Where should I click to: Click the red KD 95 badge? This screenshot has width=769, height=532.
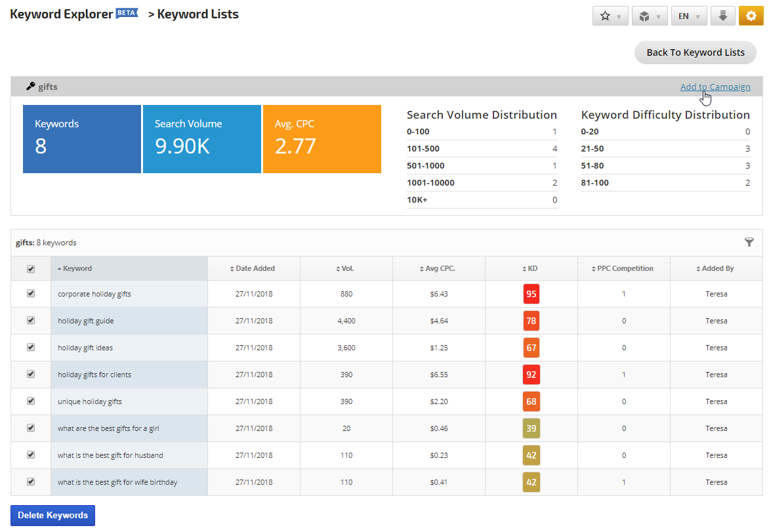pos(531,294)
